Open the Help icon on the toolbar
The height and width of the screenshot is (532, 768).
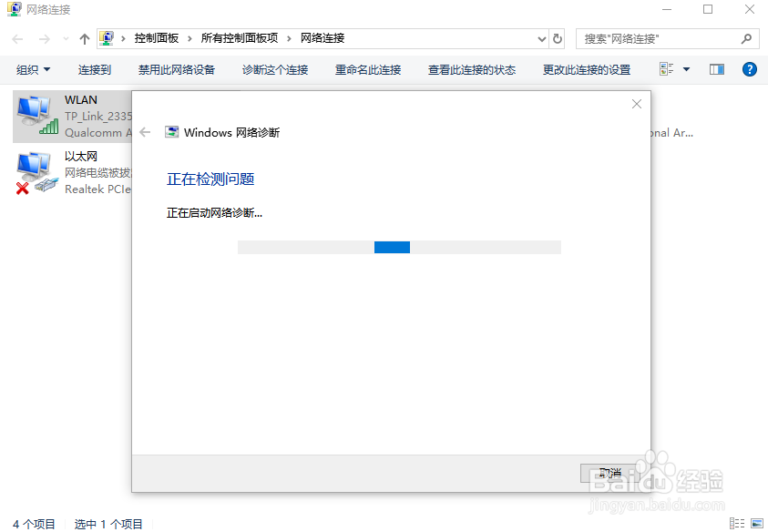click(749, 69)
